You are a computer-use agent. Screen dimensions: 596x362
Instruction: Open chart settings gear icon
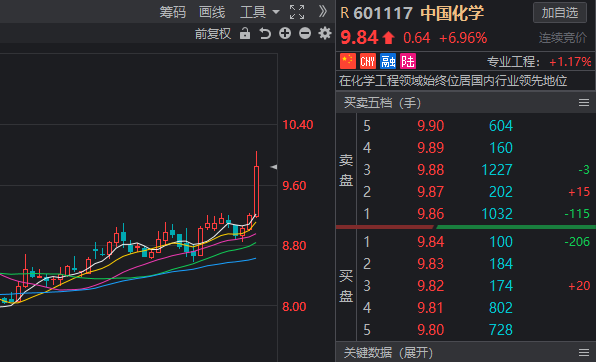tap(325, 33)
